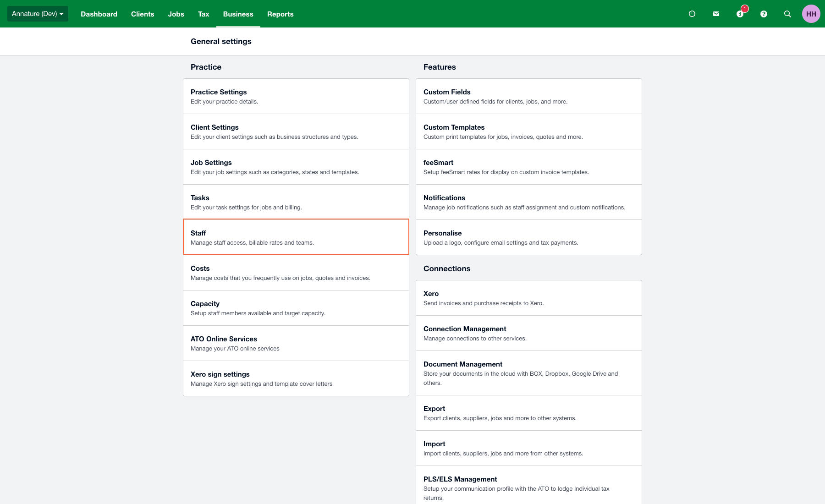Open Custom Fields settings
Image resolution: width=825 pixels, height=504 pixels.
[528, 96]
